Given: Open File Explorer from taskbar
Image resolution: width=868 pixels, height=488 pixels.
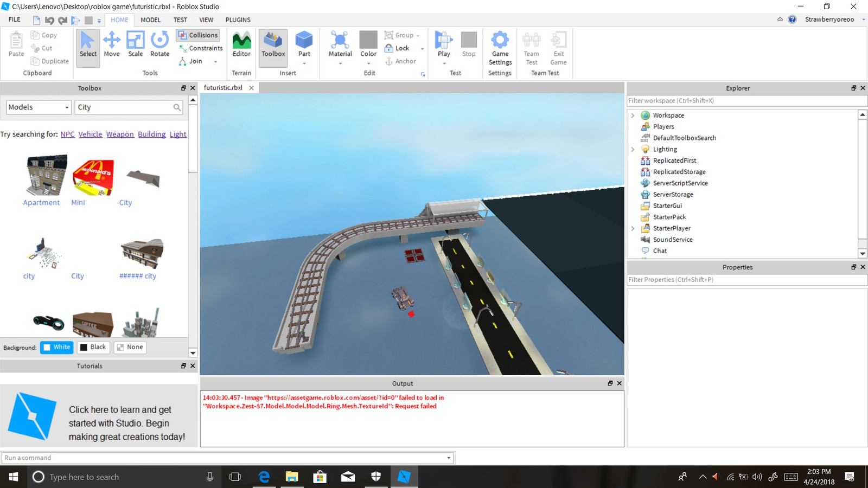Looking at the screenshot, I should pos(292,477).
